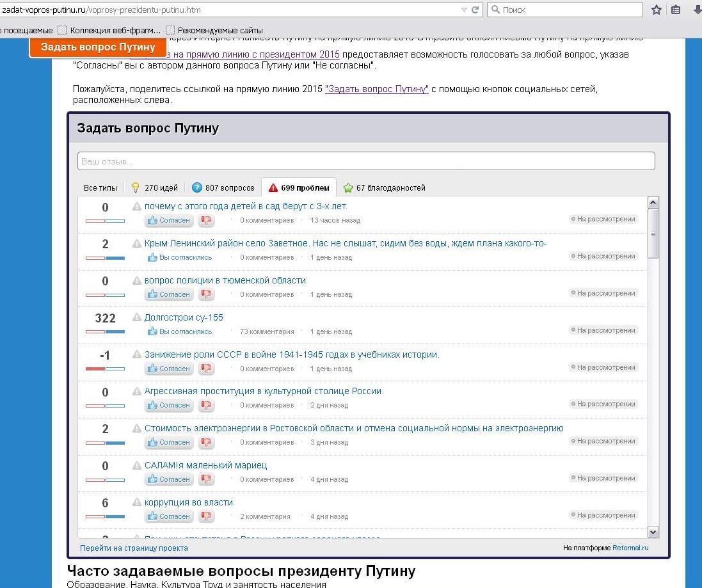Click the bookmark star icon
This screenshot has height=588, width=702.
[657, 10]
